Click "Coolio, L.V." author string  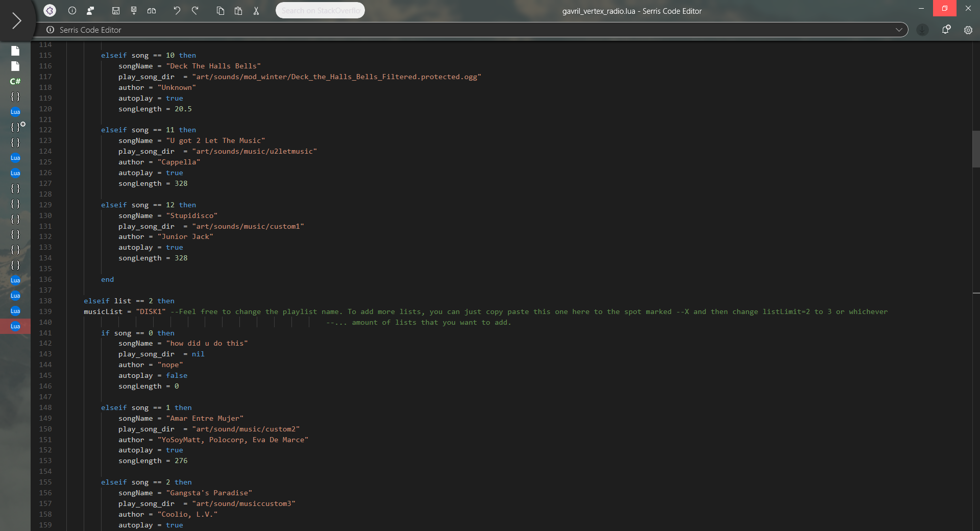click(x=187, y=514)
